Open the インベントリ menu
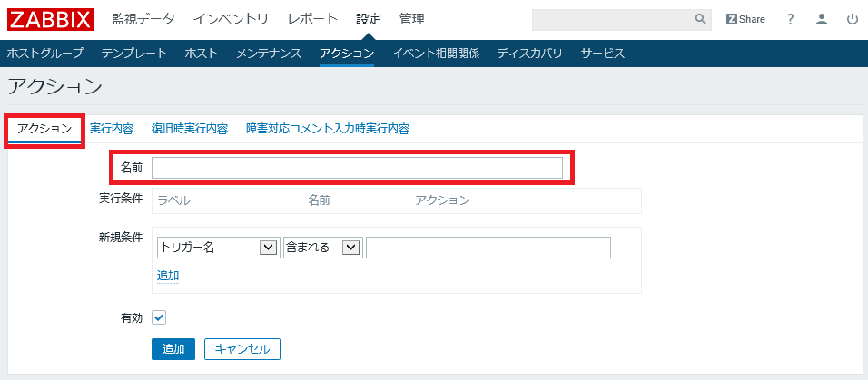Screen dimensions: 868x380 click(x=231, y=19)
